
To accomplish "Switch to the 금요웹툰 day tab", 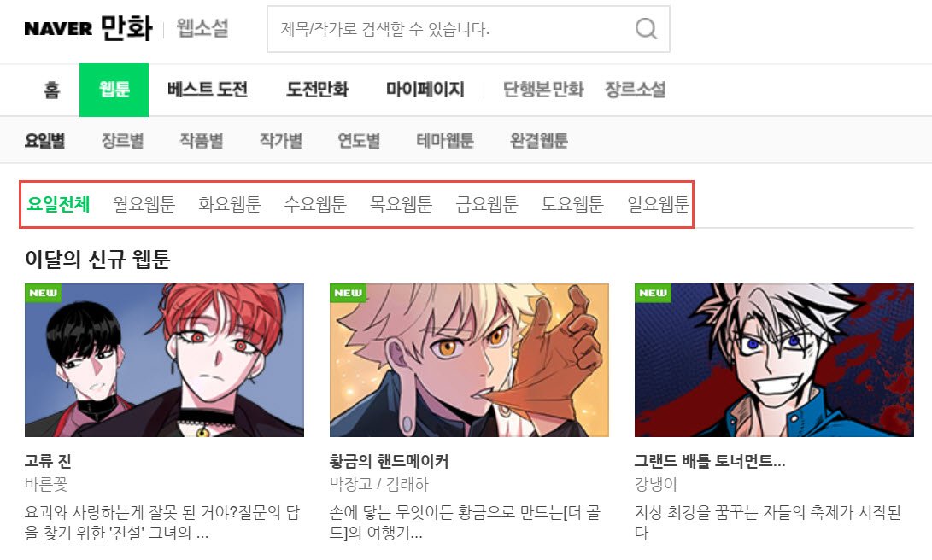I will click(x=487, y=204).
